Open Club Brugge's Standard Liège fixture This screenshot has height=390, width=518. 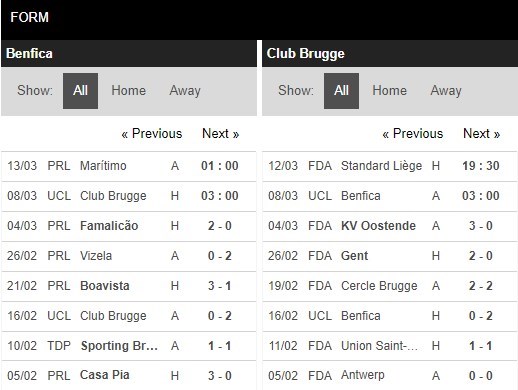[x=390, y=166]
